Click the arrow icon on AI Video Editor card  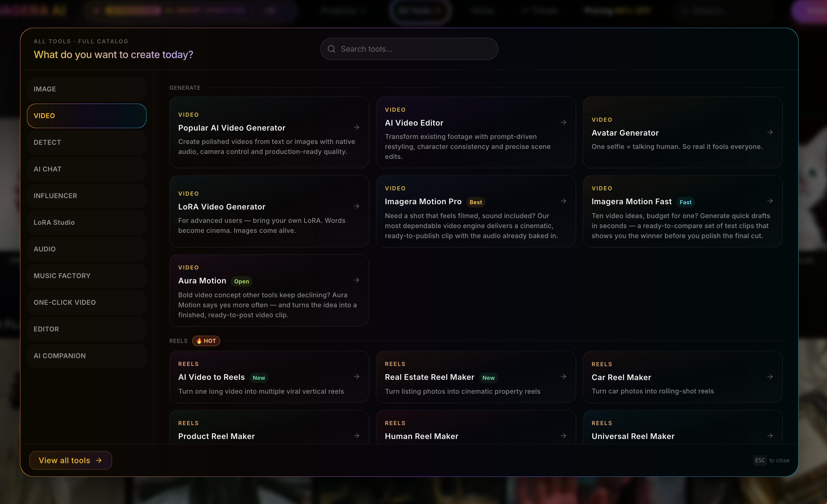[x=563, y=123]
